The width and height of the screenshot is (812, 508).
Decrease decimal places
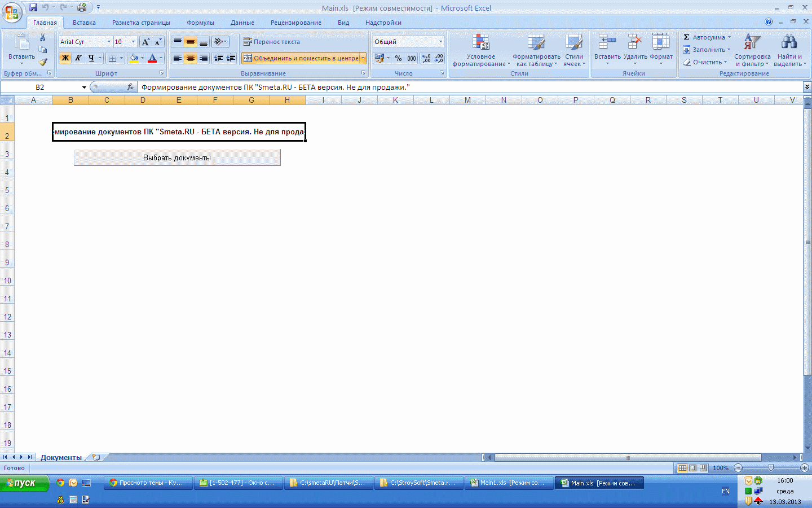439,58
